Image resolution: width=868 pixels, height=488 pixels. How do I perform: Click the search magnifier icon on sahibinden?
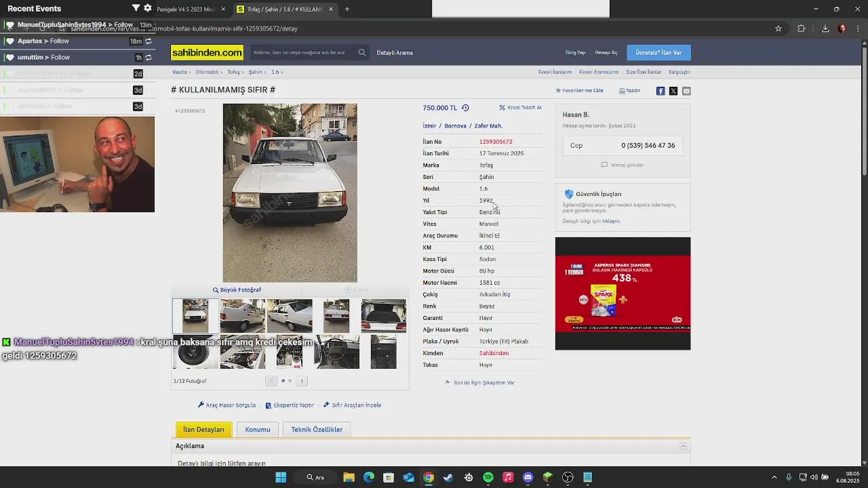tap(362, 52)
